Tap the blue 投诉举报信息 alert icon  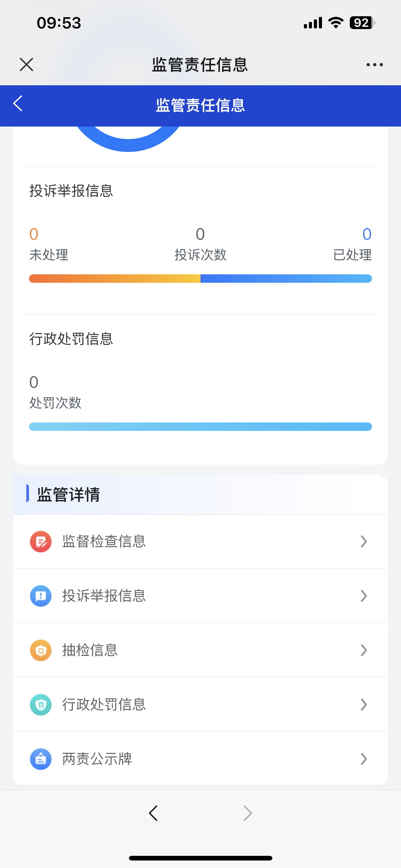click(x=41, y=596)
